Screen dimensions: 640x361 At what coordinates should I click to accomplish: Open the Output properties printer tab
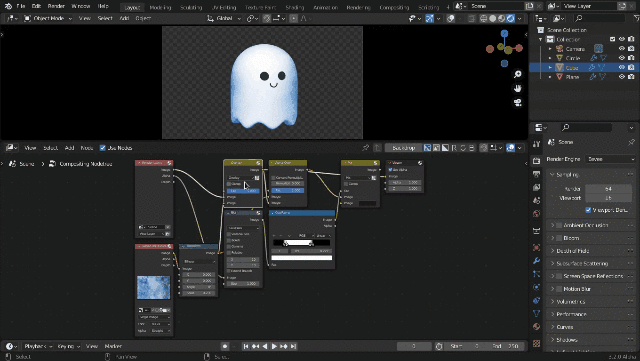point(536,174)
